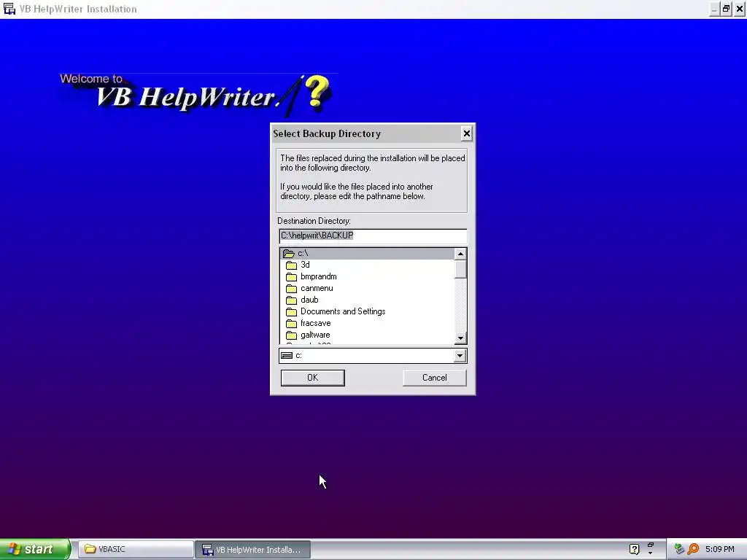Click the folder icon next to galtware

(x=292, y=335)
